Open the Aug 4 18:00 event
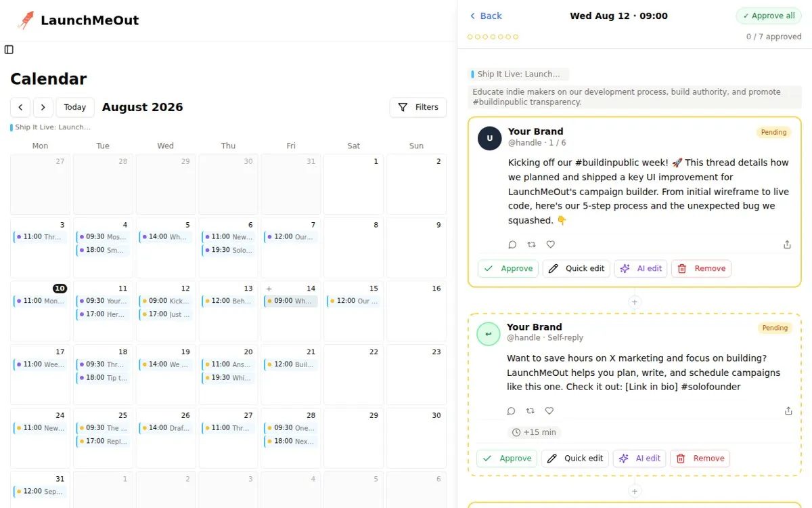Image resolution: width=812 pixels, height=508 pixels. point(103,250)
